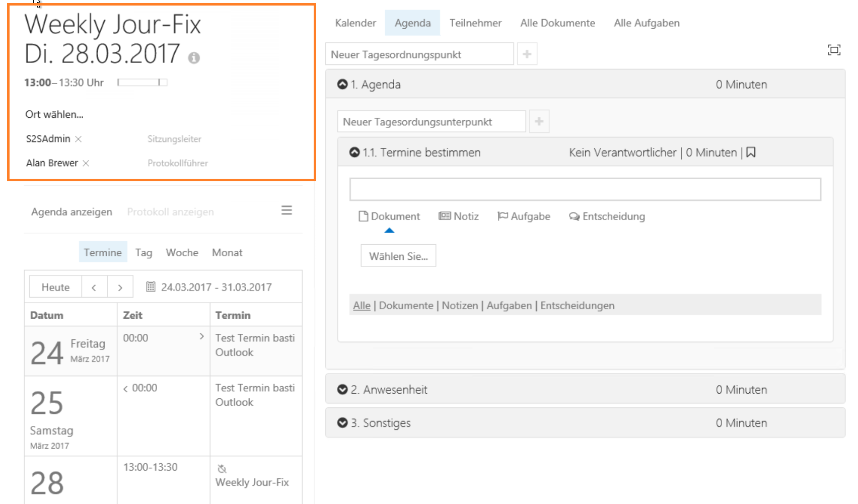Viewport: 858px width, 504px height.
Task: Click the Kein Verantwortlicher label
Action: pyautogui.click(x=623, y=153)
